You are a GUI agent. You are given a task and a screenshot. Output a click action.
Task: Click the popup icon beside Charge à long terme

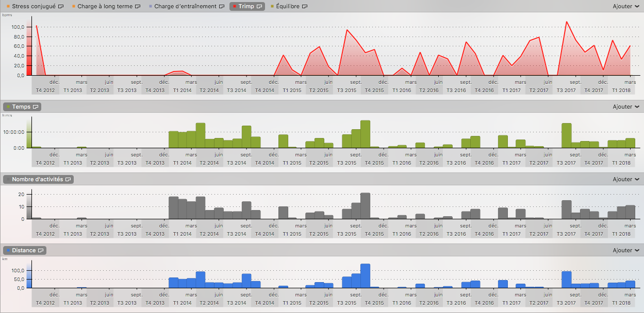tap(137, 7)
